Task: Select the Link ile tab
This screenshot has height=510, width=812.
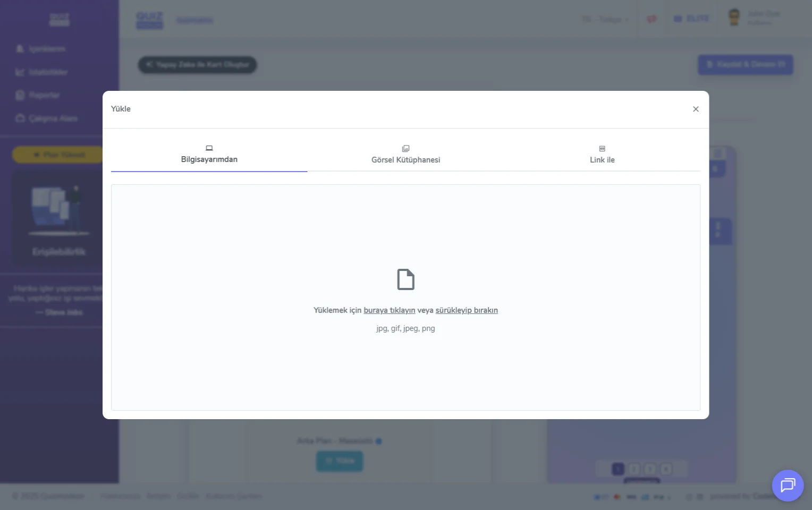Action: (602, 160)
